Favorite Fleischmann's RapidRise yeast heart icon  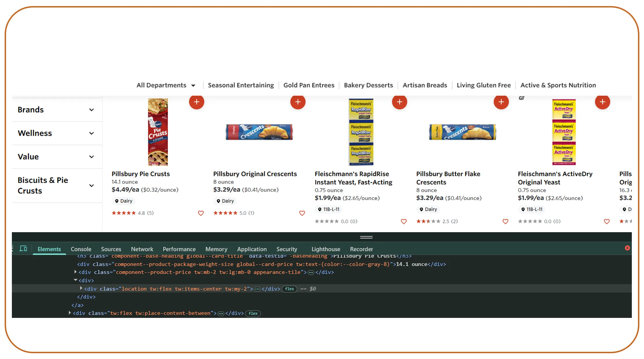[404, 221]
